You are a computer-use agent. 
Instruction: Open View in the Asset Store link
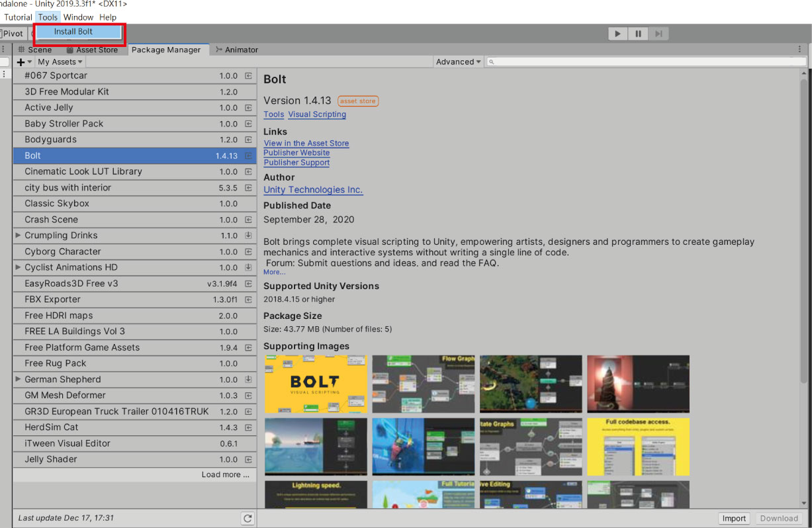306,144
